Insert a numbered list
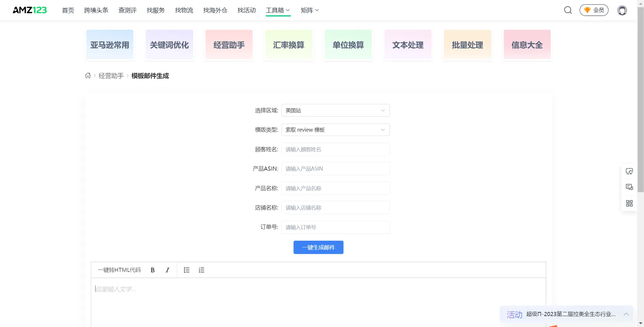This screenshot has width=644, height=327. pyautogui.click(x=201, y=270)
